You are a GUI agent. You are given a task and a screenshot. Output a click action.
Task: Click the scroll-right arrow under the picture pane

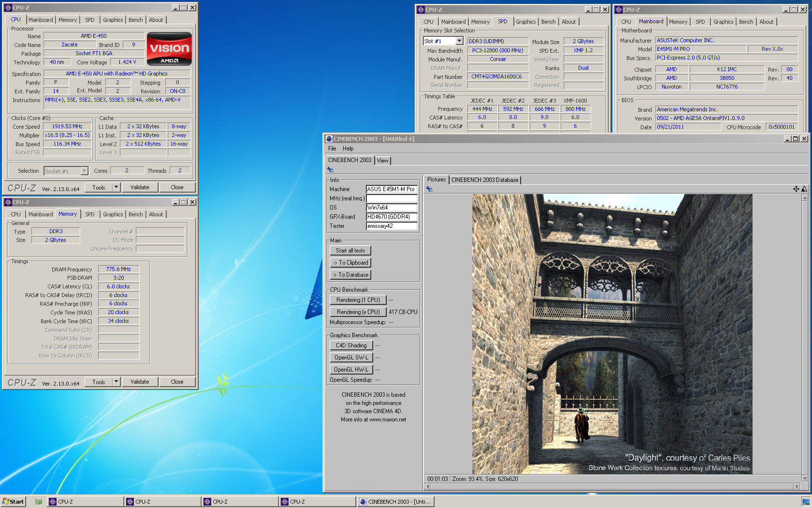point(797,486)
